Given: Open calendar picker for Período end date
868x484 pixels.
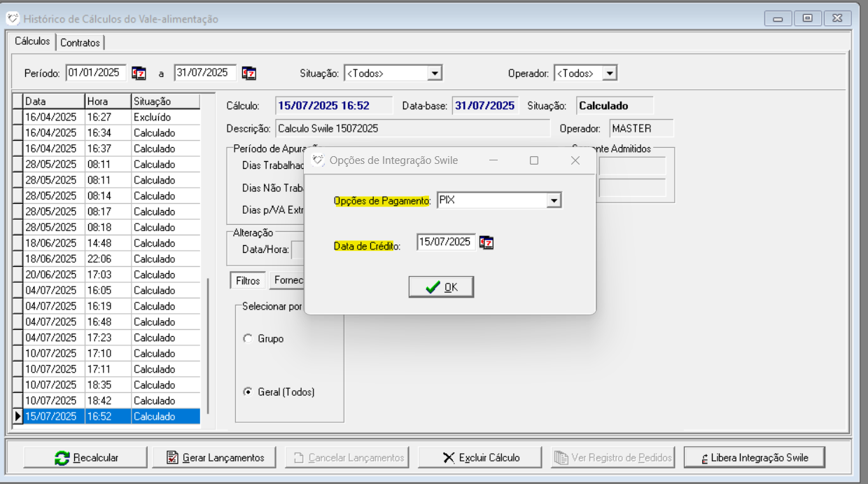Looking at the screenshot, I should (248, 73).
